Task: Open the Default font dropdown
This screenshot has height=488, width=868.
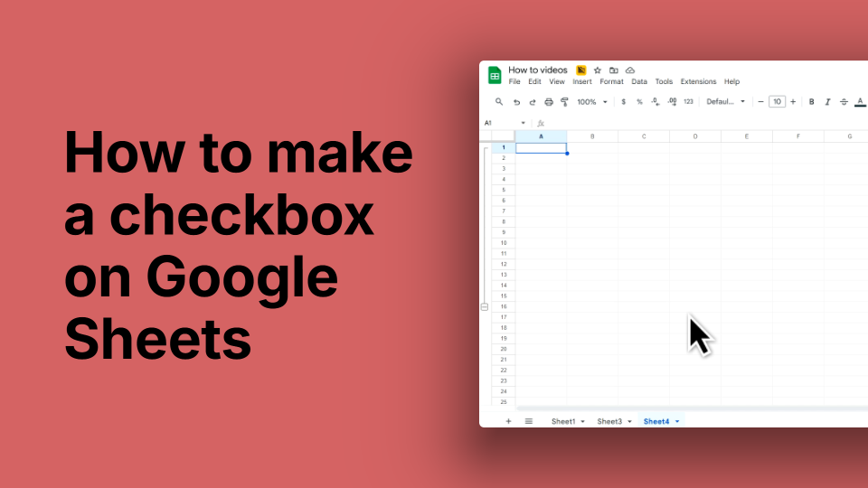Action: (725, 102)
